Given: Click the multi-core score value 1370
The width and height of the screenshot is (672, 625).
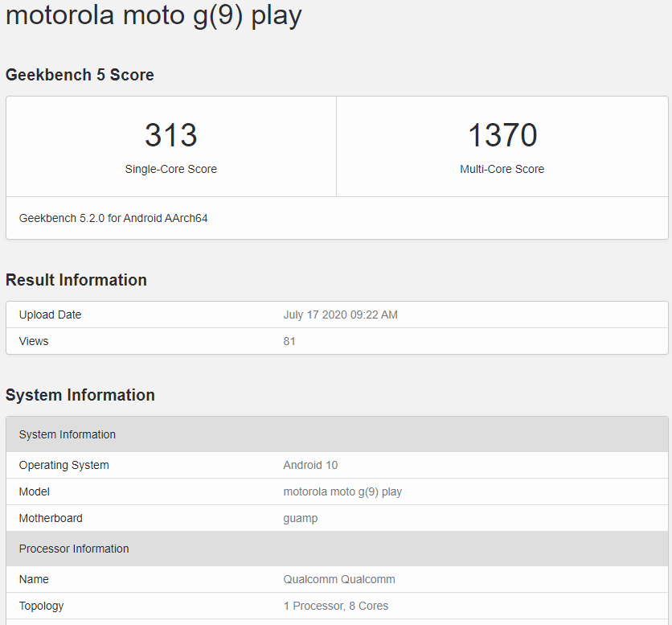Looking at the screenshot, I should (502, 135).
